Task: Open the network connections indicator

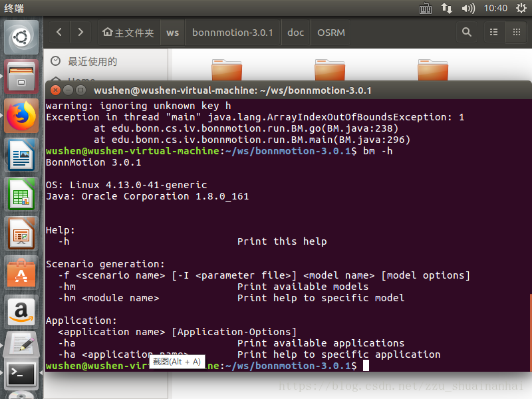Action: click(447, 8)
